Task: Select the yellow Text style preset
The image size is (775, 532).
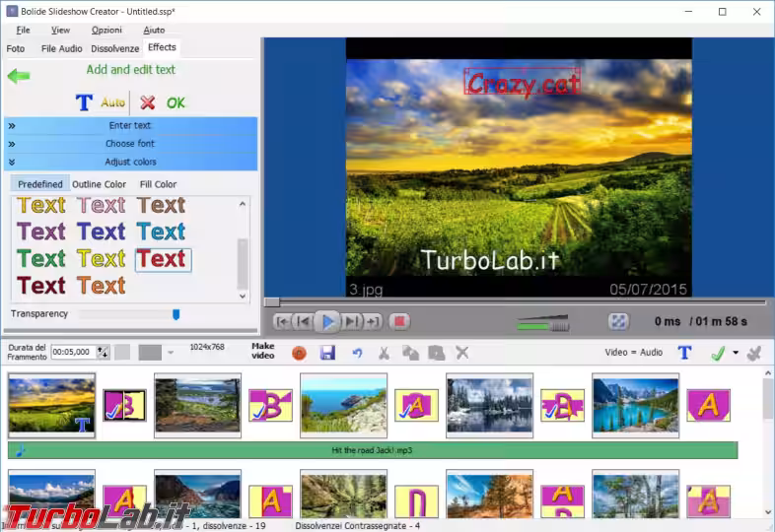Action: [102, 259]
